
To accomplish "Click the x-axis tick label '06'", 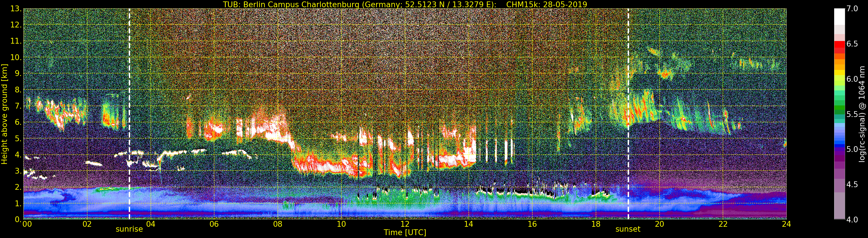I will pyautogui.click(x=214, y=224).
